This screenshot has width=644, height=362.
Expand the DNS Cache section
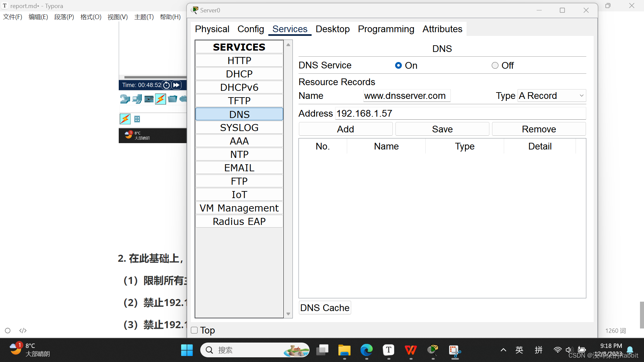pos(324,307)
